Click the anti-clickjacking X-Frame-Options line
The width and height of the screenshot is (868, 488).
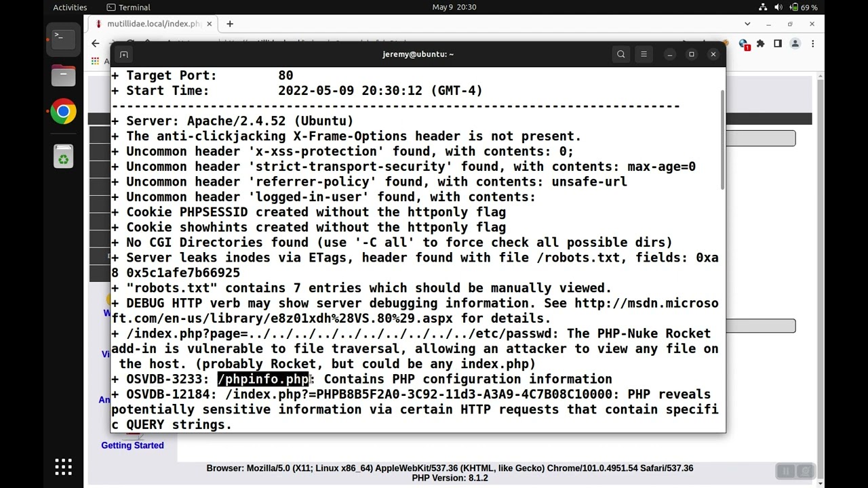pos(347,136)
